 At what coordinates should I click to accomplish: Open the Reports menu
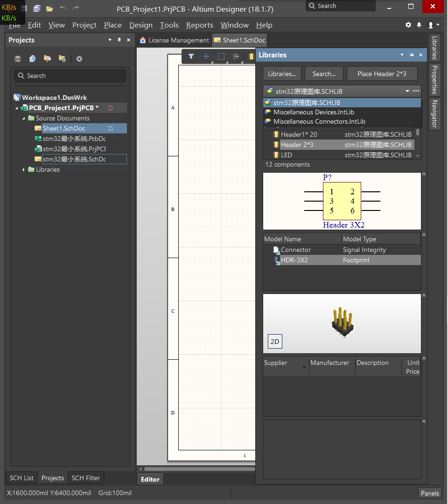200,25
